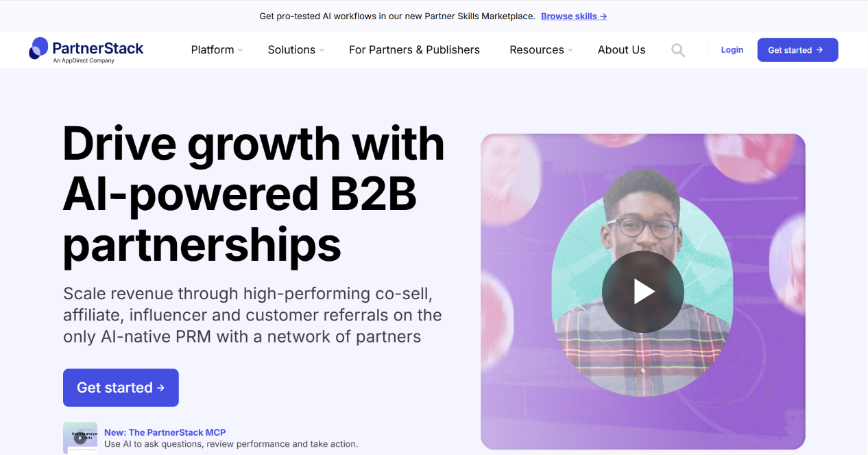
Task: Follow the Browse skills link
Action: coord(574,16)
